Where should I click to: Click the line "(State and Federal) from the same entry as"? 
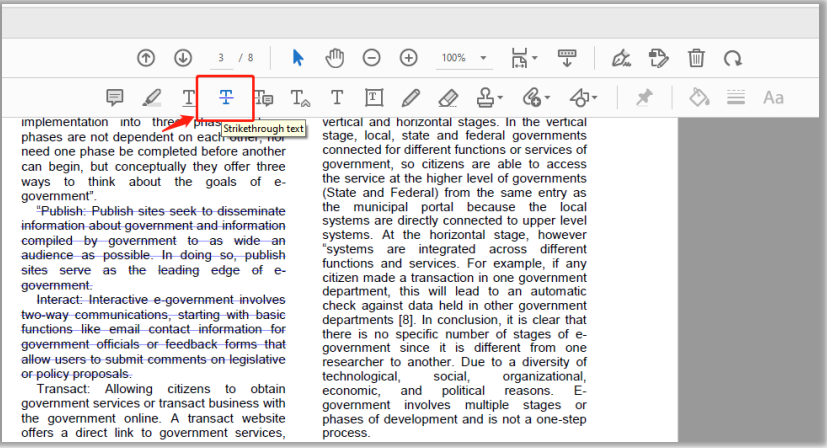coord(454,193)
